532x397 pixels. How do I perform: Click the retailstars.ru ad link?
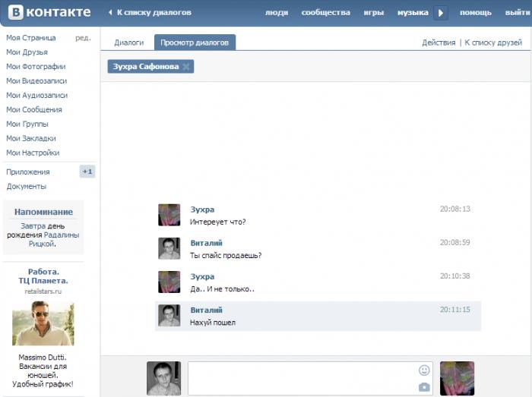pyautogui.click(x=43, y=291)
